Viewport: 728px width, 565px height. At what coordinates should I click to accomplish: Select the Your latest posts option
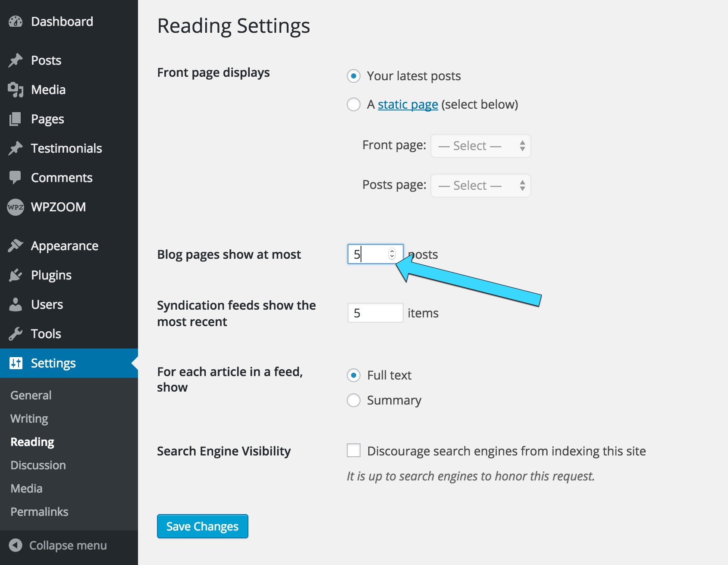(354, 76)
